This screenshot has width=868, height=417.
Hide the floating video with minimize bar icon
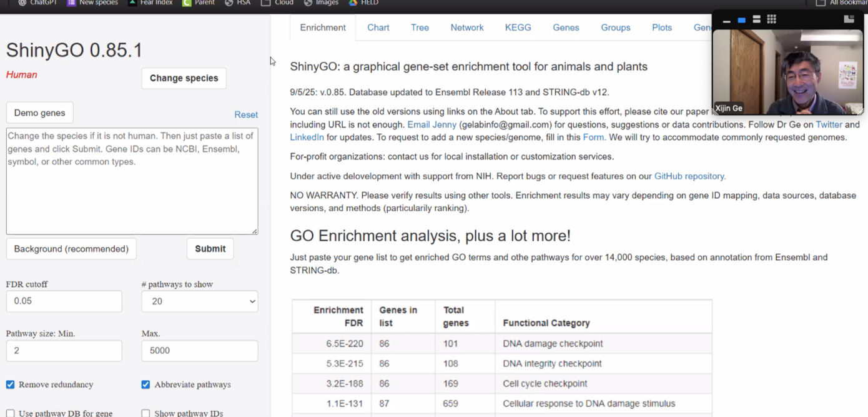coord(726,21)
